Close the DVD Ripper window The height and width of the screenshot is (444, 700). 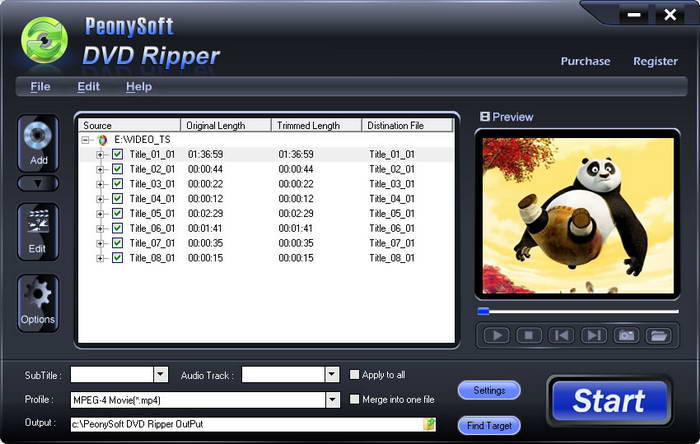[670, 15]
